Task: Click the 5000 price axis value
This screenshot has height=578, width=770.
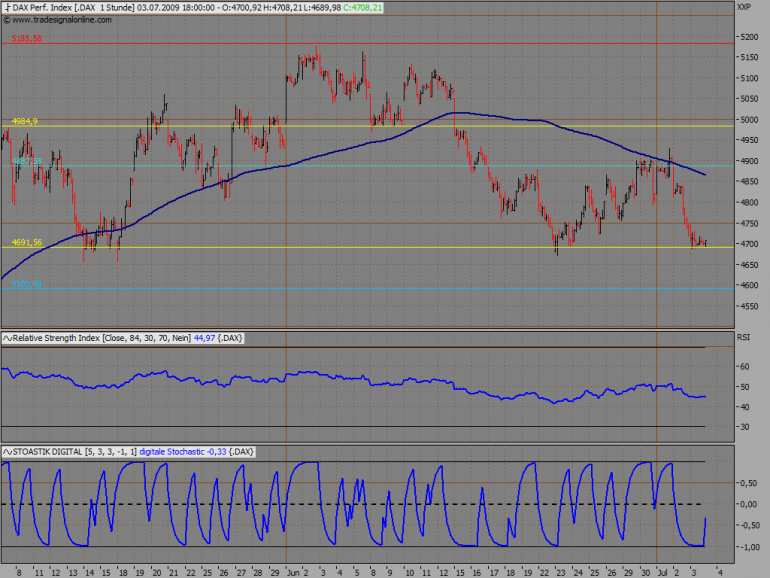Action: (x=748, y=120)
